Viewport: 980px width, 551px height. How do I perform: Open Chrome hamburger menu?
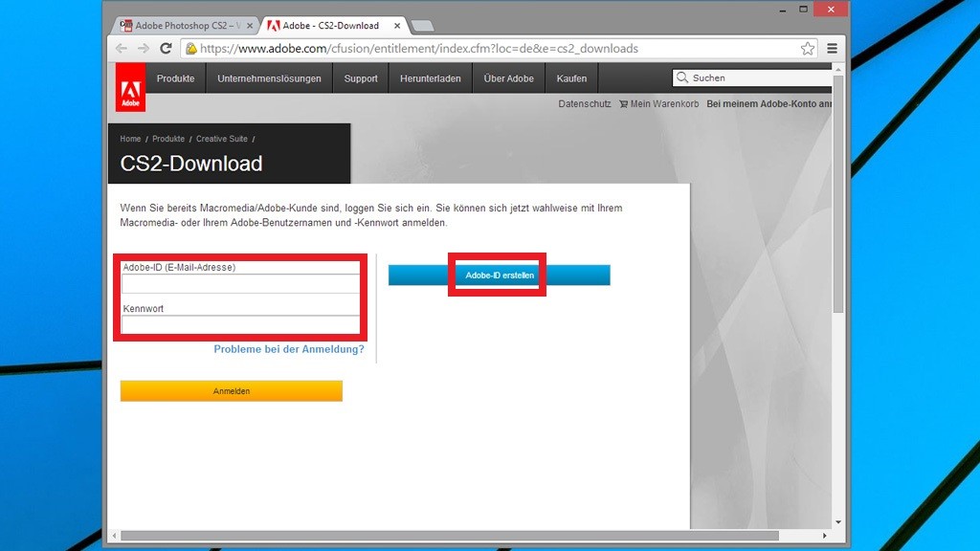(x=832, y=48)
